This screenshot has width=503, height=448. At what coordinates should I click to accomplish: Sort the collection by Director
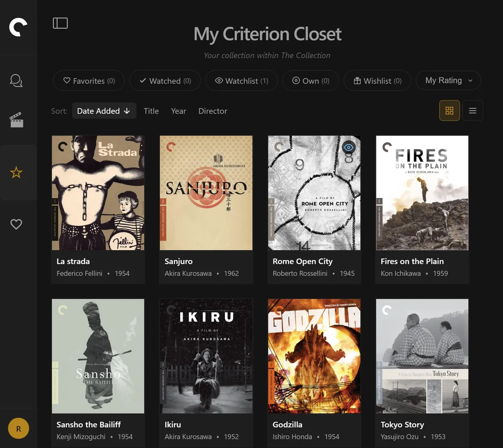coord(213,111)
